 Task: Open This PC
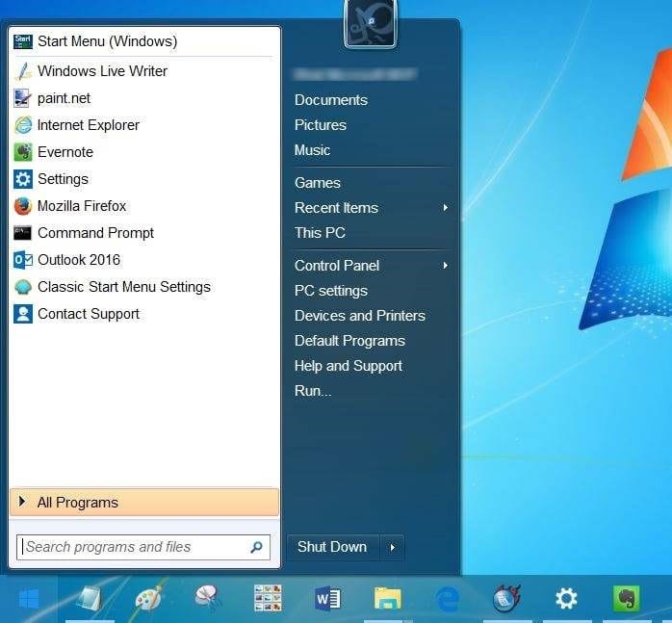click(x=320, y=233)
